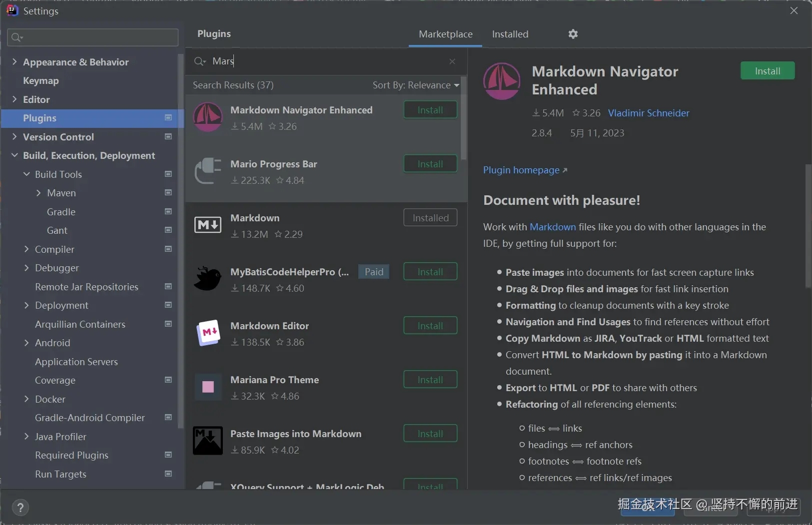
Task: Expand the Debugger node
Action: tap(26, 268)
